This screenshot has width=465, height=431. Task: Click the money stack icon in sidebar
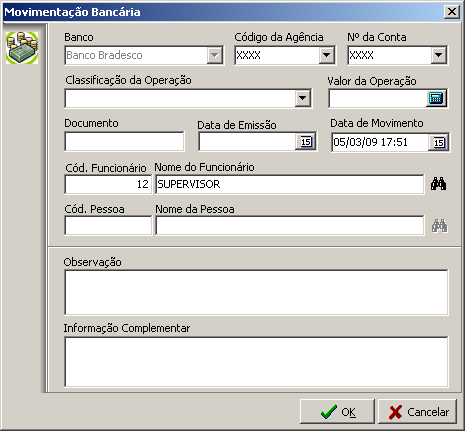click(22, 48)
